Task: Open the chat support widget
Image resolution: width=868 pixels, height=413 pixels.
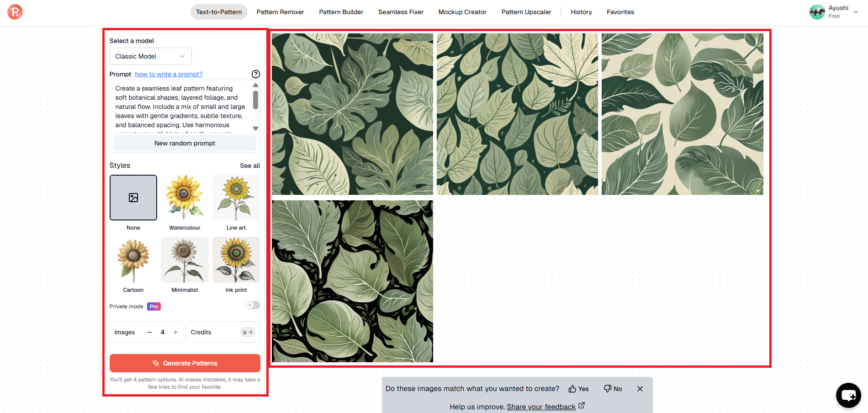Action: pyautogui.click(x=848, y=395)
